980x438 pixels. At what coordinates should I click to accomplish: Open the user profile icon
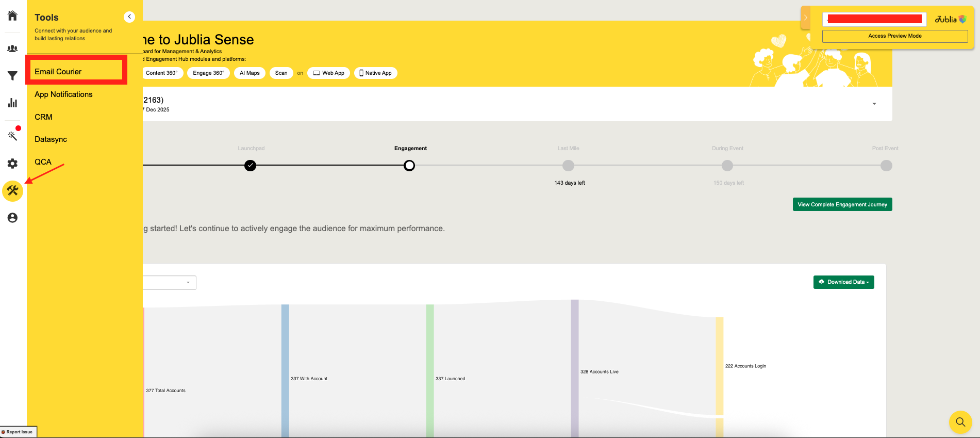coord(12,218)
